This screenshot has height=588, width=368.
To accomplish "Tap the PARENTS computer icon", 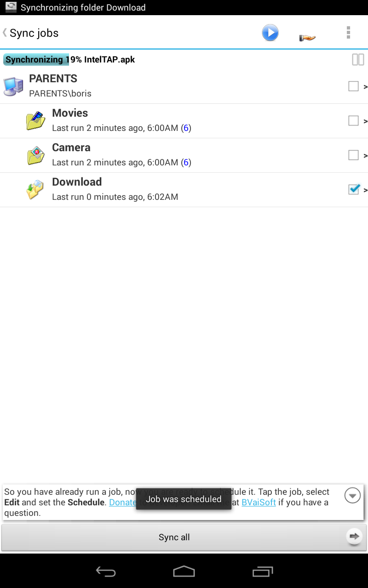I will (13, 86).
